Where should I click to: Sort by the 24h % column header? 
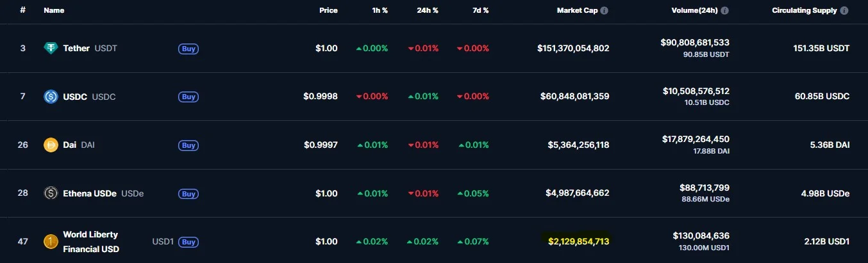(x=427, y=11)
